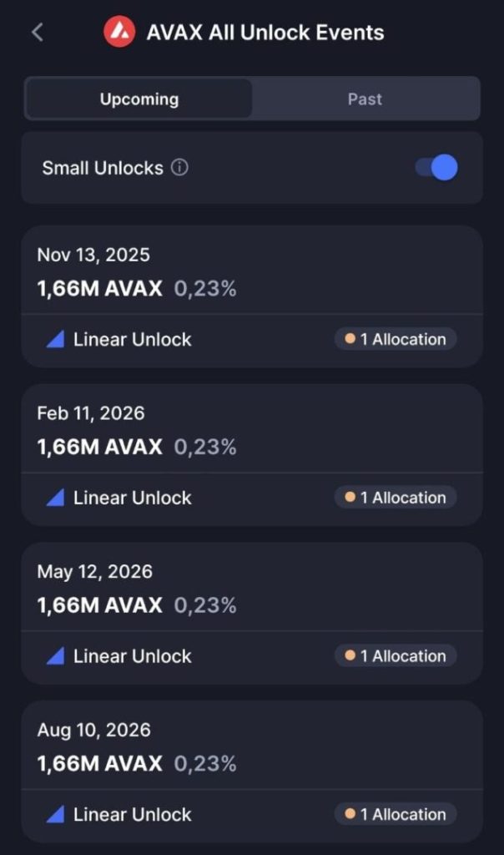Expand the 1 Allocation badge for Aug 10, 2026
Viewport: 504px width, 855px height.
tap(396, 814)
